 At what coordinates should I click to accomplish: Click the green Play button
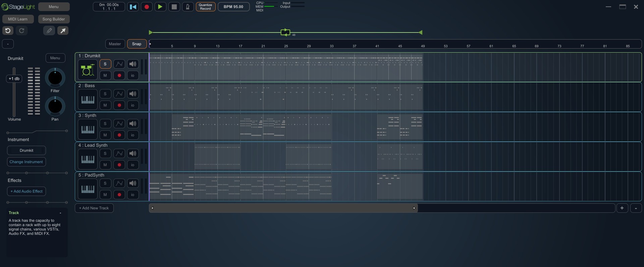tap(160, 7)
